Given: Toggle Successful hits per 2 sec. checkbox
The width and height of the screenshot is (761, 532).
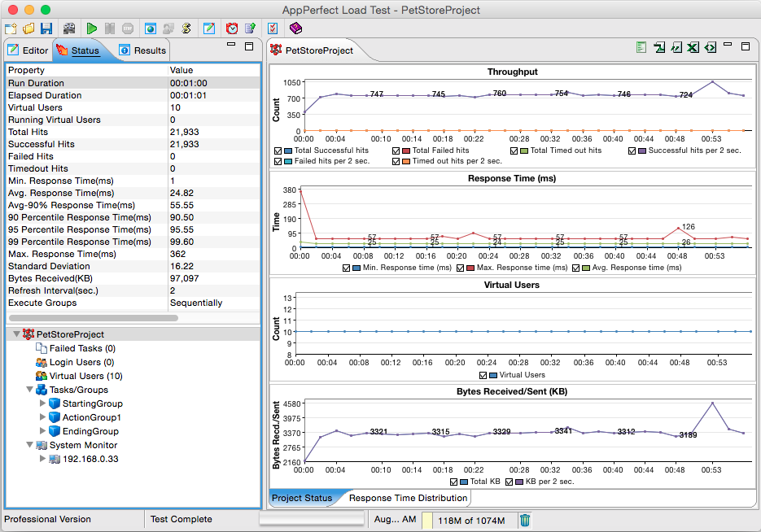Looking at the screenshot, I should 632,150.
